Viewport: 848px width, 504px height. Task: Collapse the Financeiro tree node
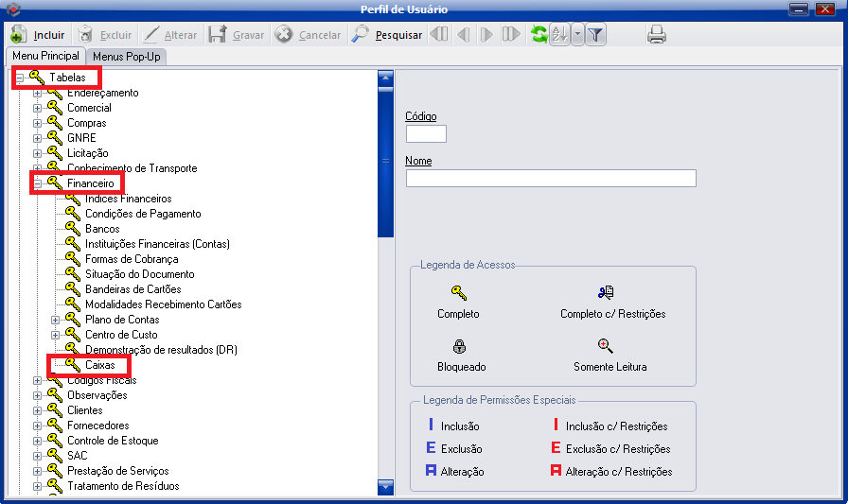(x=38, y=183)
